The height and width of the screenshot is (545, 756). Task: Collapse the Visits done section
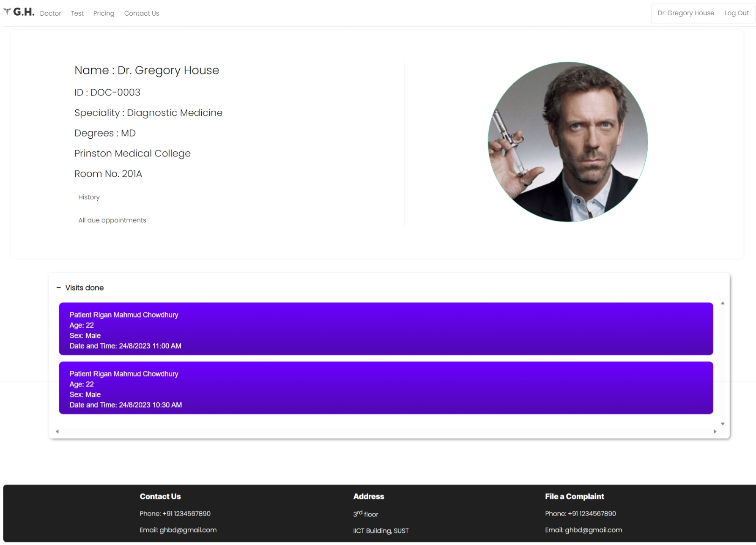(x=59, y=288)
